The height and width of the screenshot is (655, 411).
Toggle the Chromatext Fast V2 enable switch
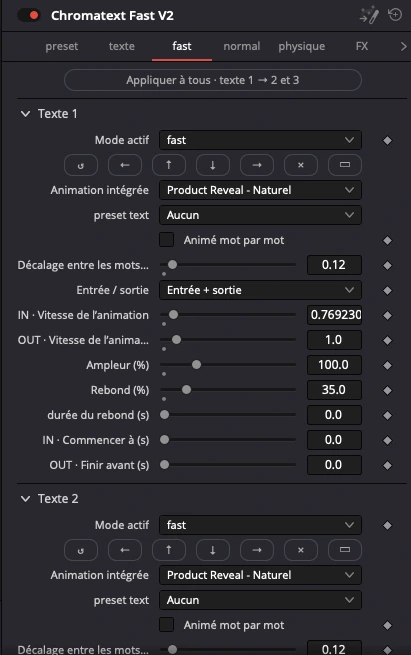coord(28,15)
